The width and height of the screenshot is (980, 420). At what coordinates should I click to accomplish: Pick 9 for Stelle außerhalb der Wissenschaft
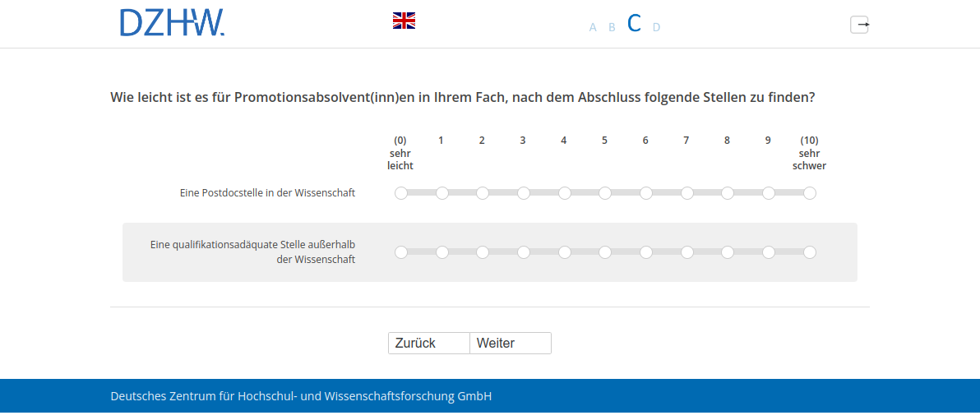[x=769, y=252]
